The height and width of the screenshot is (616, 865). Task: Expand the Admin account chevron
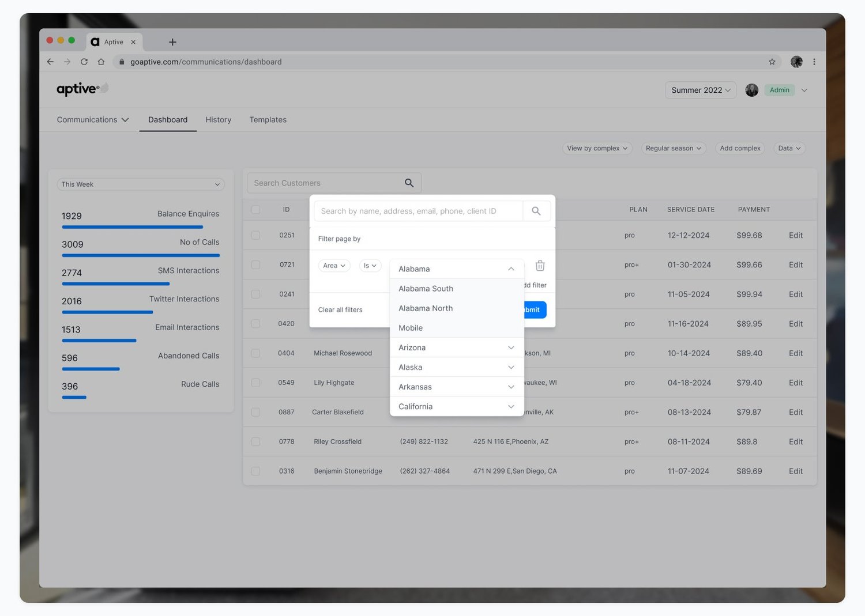804,90
